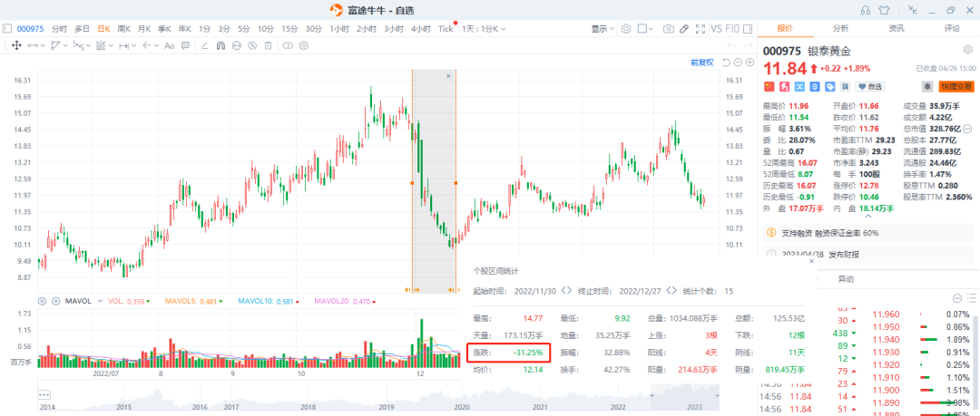This screenshot has height=416, width=980.
Task: Select the 周K chart period
Action: pos(123,29)
